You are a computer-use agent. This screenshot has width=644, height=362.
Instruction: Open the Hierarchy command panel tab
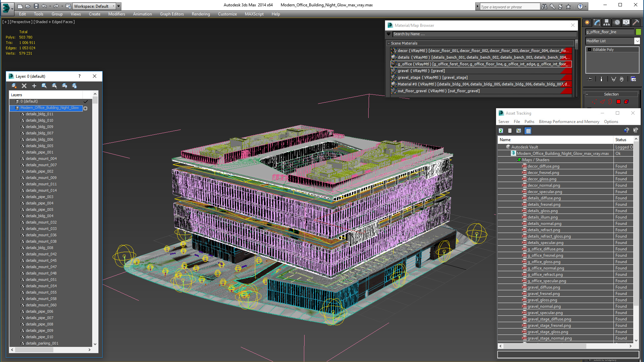pos(607,22)
